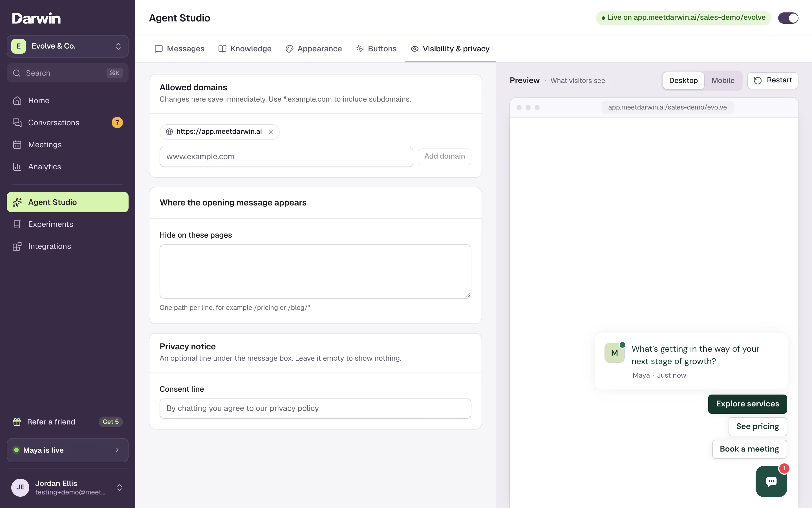Image resolution: width=812 pixels, height=508 pixels.
Task: Click the Get 5 referral badge
Action: (x=111, y=422)
